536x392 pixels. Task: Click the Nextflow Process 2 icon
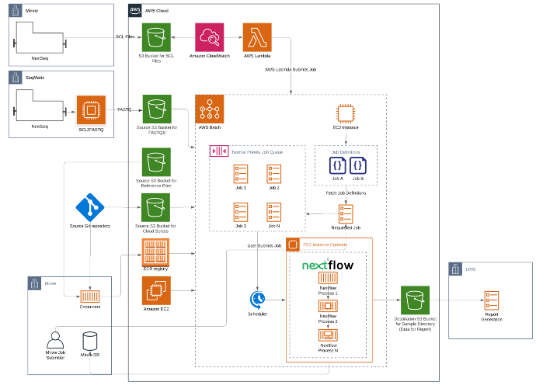[x=328, y=306]
